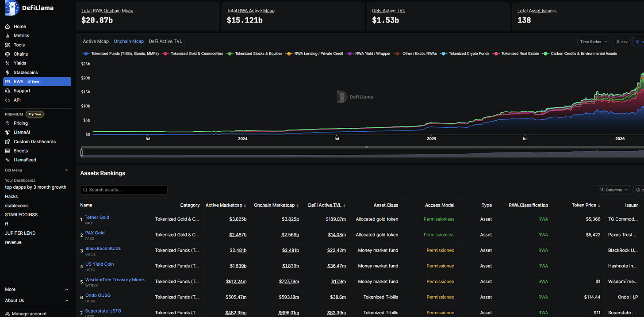Click the Yields percent icon
The width and height of the screenshot is (644, 317).
[x=8, y=63]
